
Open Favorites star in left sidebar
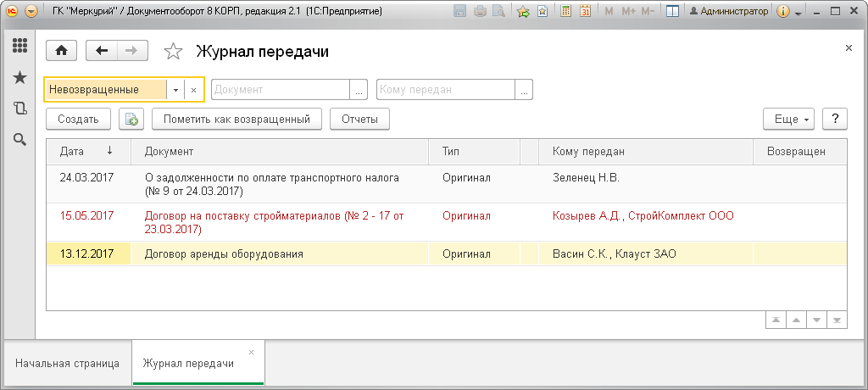pos(20,77)
